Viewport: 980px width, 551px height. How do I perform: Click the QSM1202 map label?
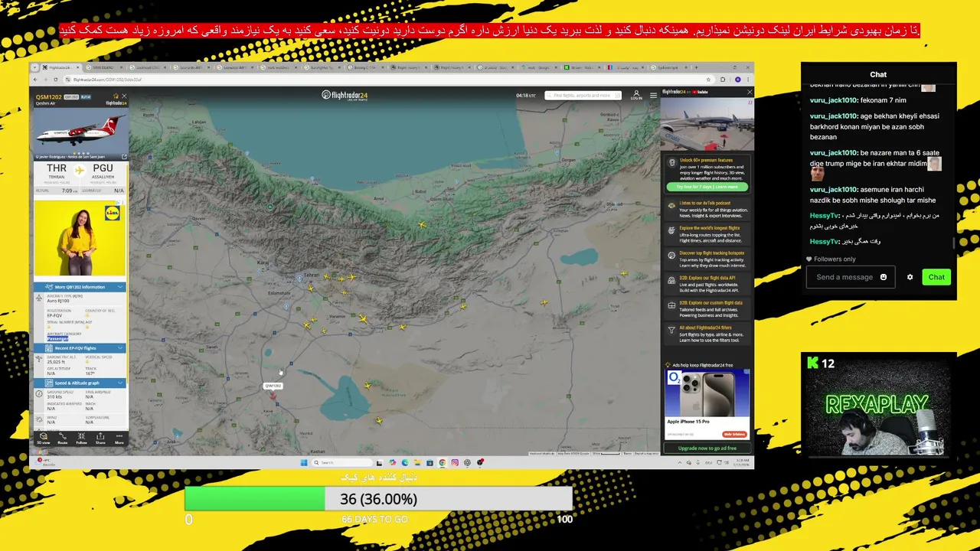273,386
